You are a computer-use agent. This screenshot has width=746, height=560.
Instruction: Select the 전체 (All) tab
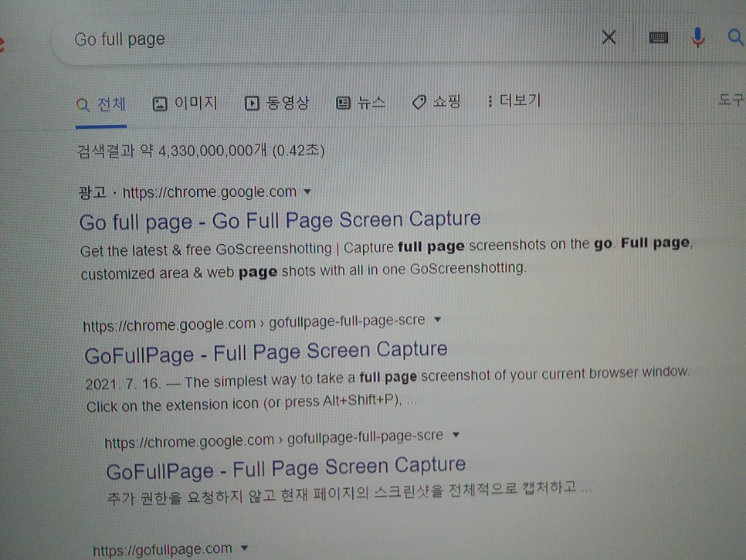tap(101, 104)
